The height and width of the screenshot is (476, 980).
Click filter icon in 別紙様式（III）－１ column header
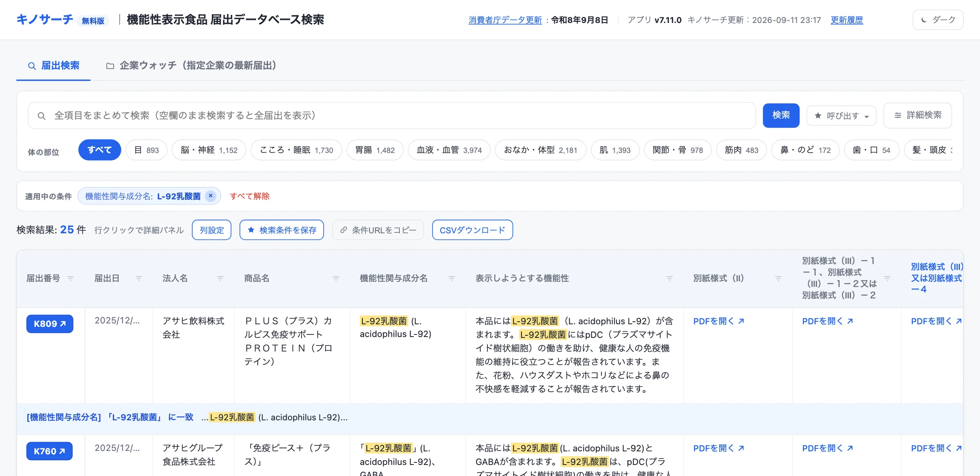click(887, 278)
